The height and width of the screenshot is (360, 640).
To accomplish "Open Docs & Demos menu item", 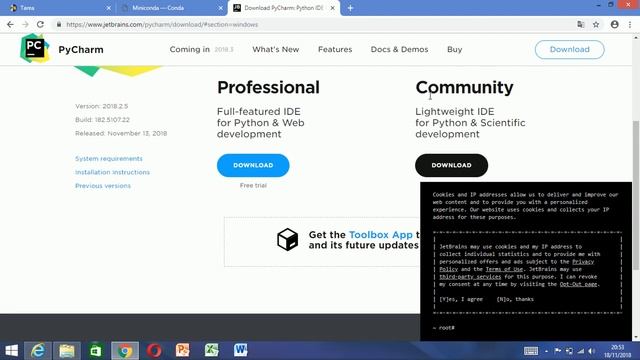I will (x=400, y=49).
